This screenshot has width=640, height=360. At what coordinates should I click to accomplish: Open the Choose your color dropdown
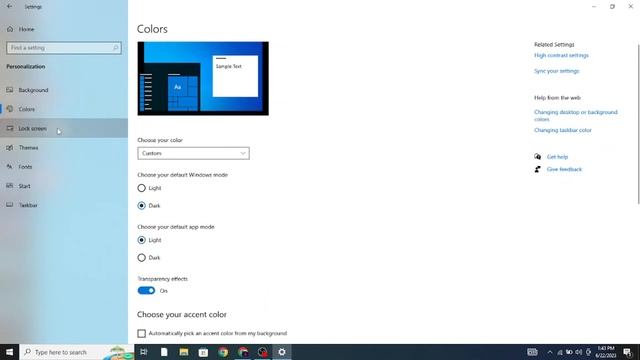coord(193,153)
